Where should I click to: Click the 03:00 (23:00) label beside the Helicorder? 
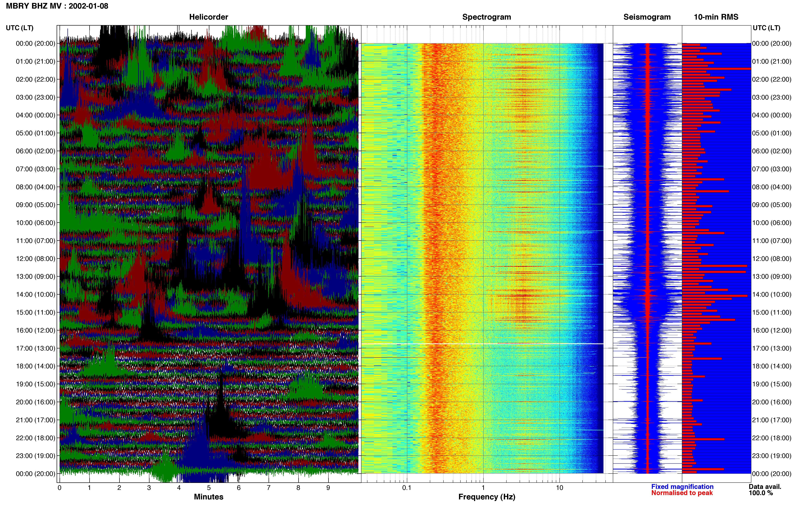click(36, 97)
